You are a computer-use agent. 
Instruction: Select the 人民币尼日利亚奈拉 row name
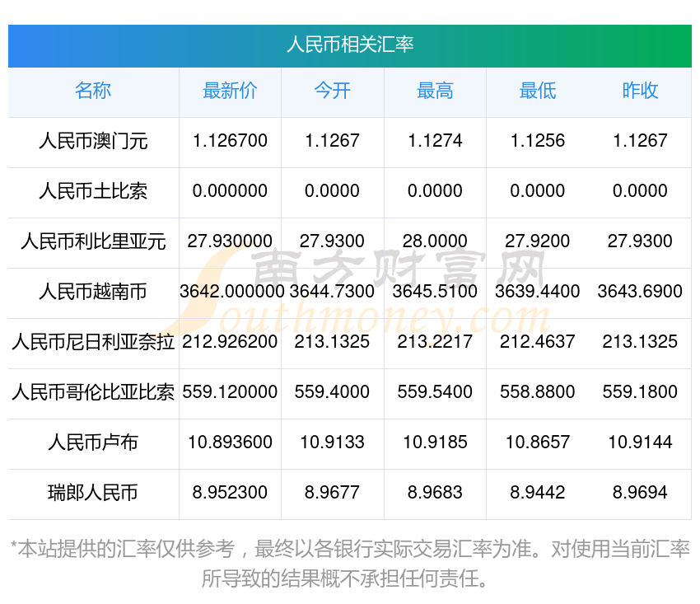[93, 342]
